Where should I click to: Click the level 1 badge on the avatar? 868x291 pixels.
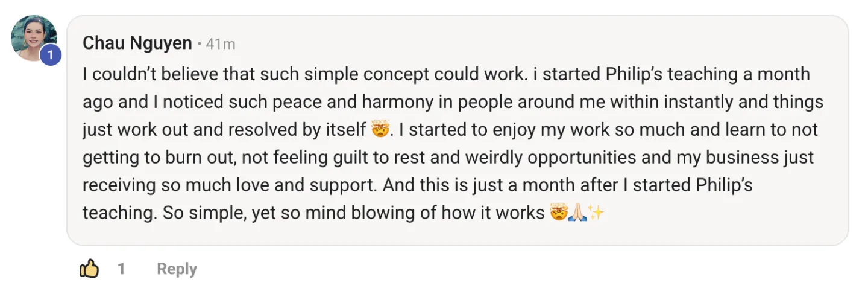(51, 56)
